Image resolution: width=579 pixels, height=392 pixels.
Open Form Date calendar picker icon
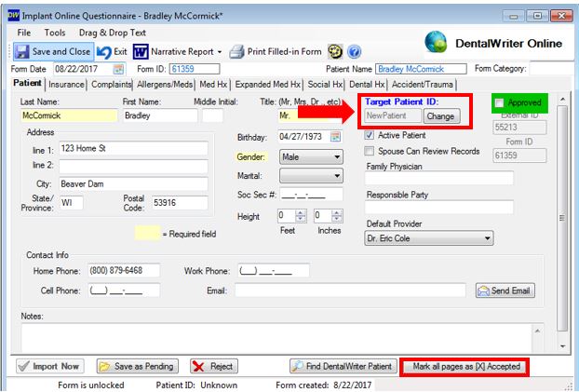118,69
